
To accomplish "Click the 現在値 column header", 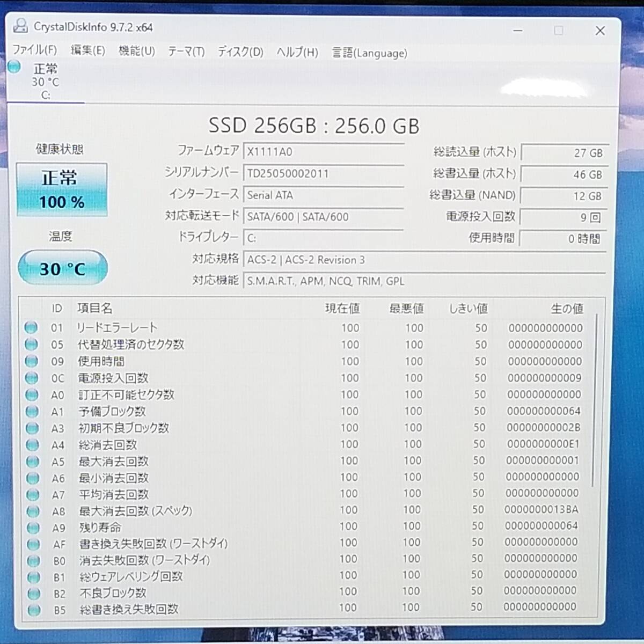I will (x=342, y=308).
